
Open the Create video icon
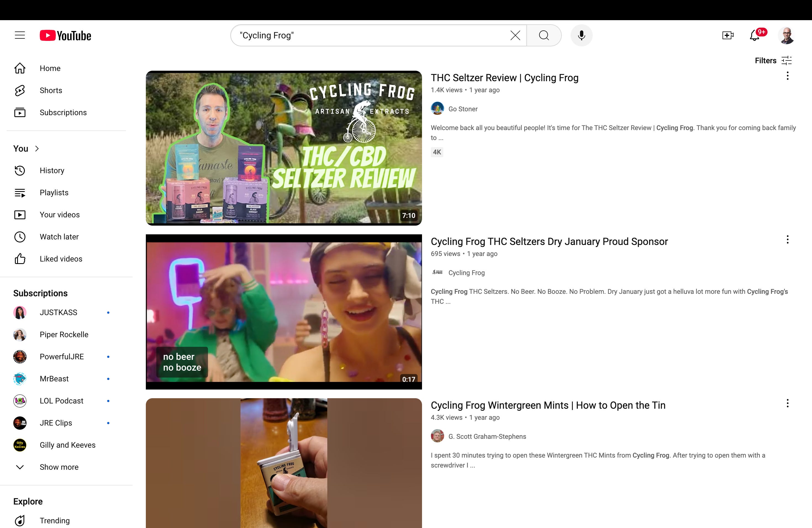pos(727,35)
